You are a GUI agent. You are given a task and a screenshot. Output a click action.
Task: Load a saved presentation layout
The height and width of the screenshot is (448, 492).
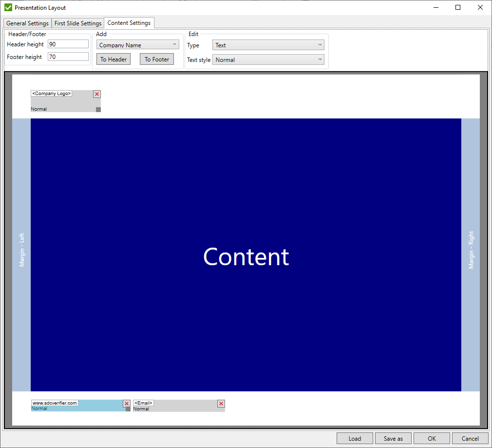point(355,438)
